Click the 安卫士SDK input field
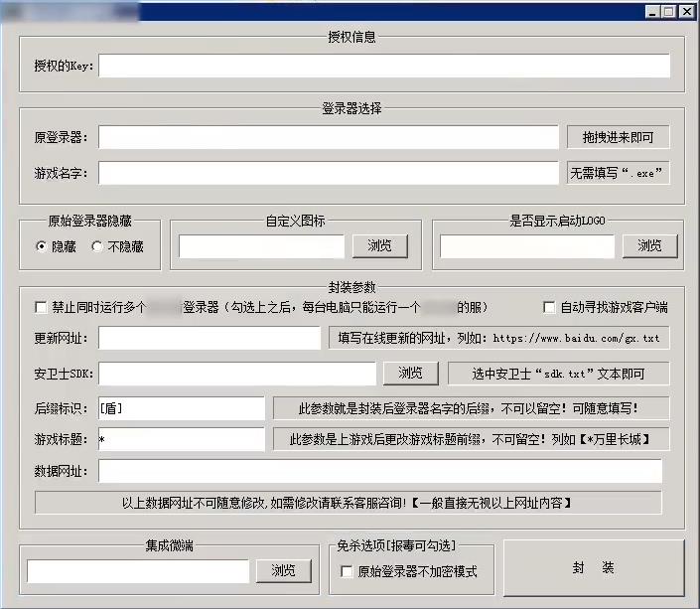 pos(237,373)
